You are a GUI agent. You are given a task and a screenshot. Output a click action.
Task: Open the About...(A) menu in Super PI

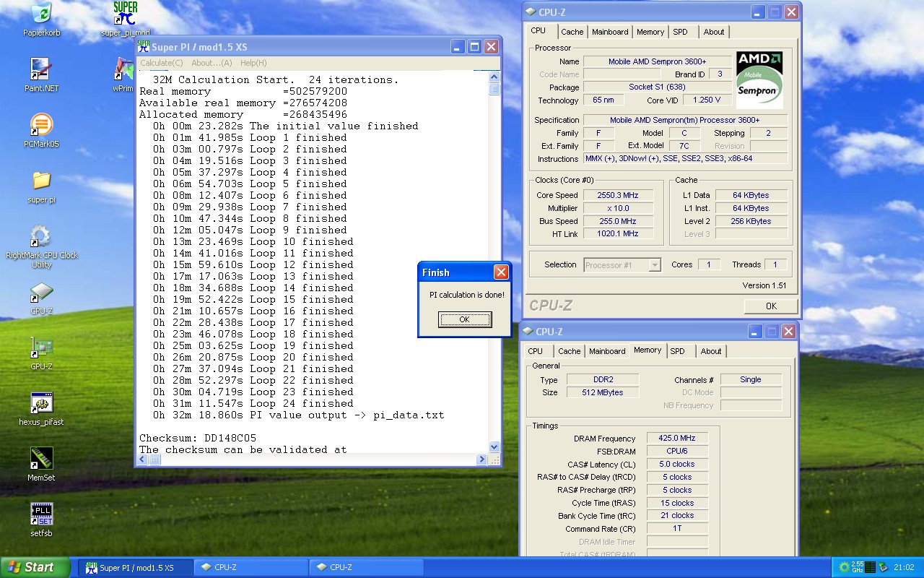(x=212, y=63)
